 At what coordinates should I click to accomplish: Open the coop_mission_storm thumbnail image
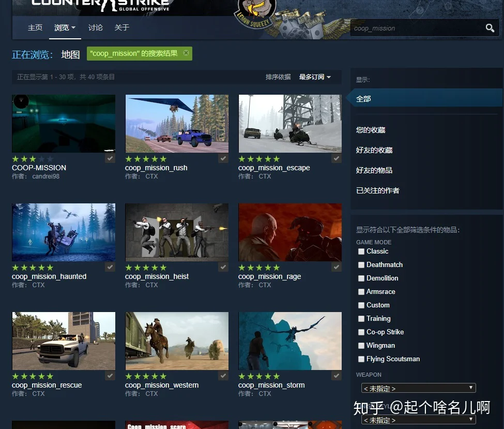290,341
